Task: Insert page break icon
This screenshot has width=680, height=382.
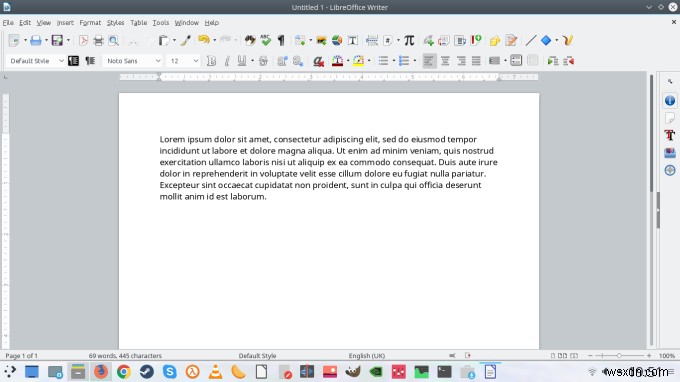Action: [x=372, y=40]
